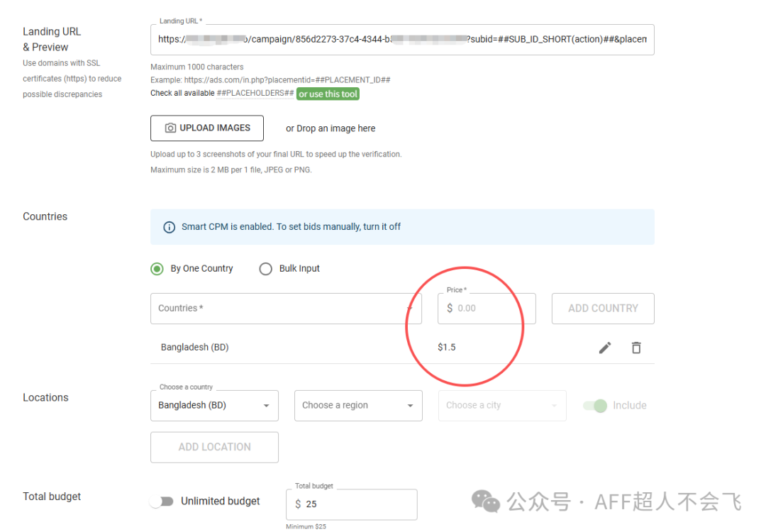Open the Choose a city dropdown
Viewport: 766px width, 532px height.
click(502, 406)
